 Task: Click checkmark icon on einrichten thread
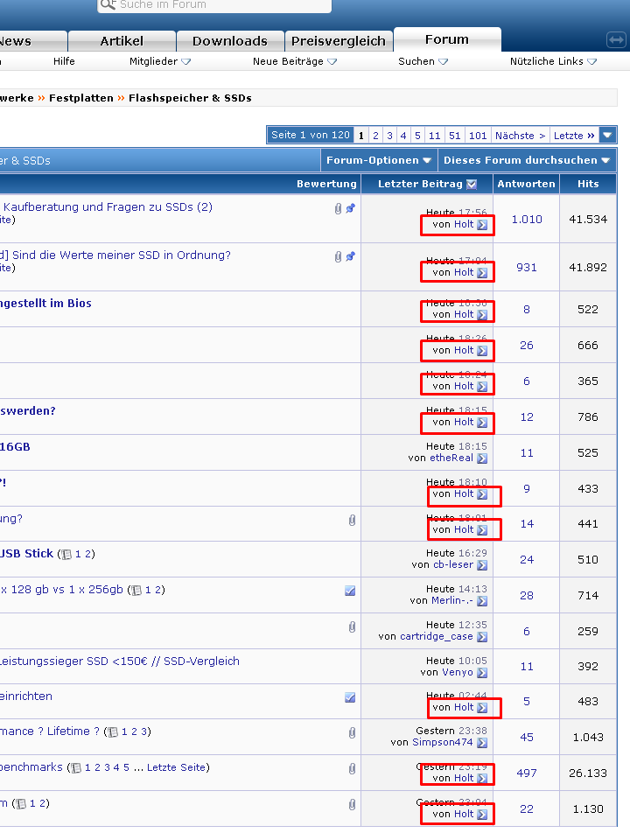pyautogui.click(x=350, y=697)
